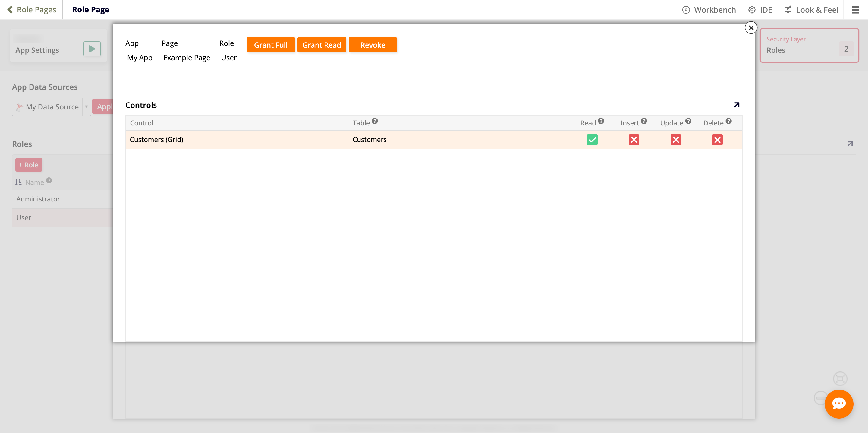868x433 pixels.
Task: Click the Control column header
Action: [142, 123]
